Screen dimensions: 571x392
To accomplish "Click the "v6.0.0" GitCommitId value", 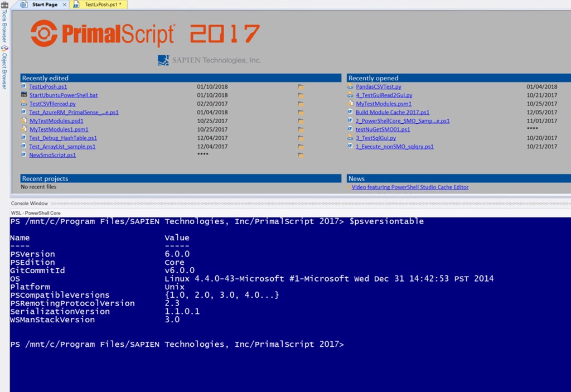I will pyautogui.click(x=180, y=270).
